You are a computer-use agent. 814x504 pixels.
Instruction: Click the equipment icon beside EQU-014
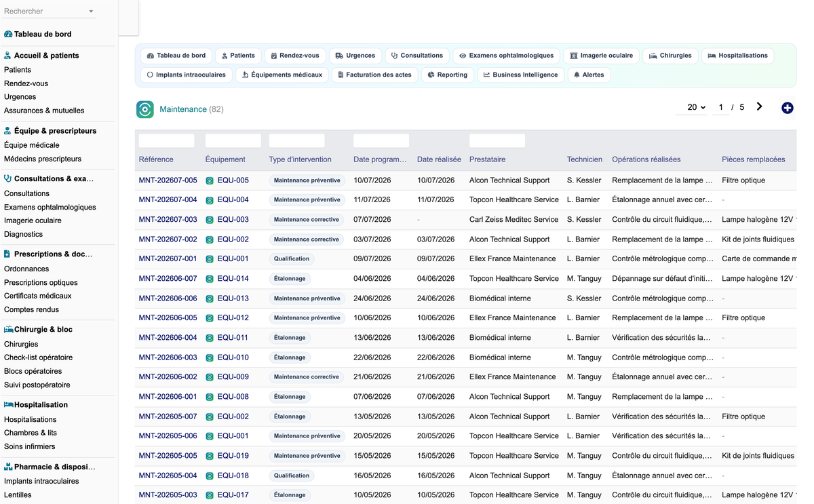[210, 279]
